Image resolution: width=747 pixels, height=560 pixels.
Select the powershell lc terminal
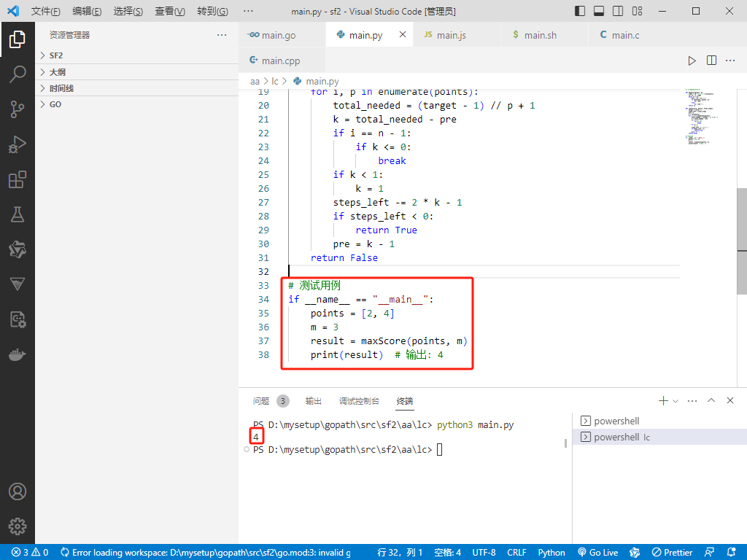(659, 437)
